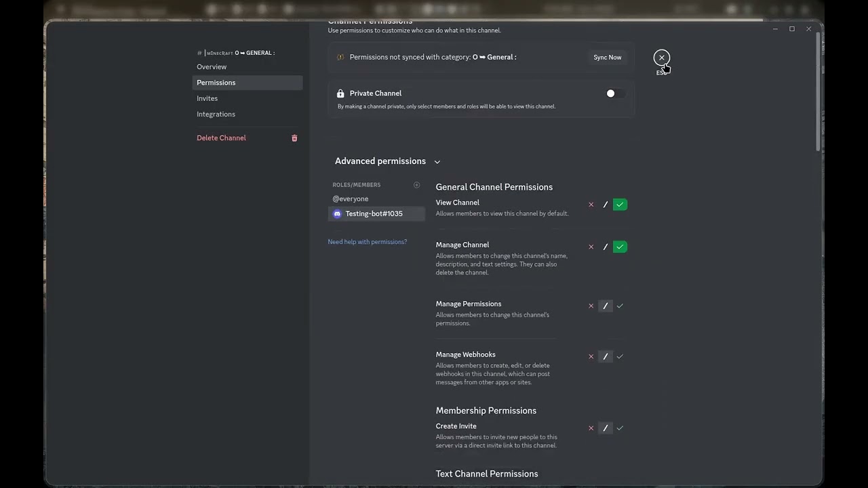
Task: Minimize the Discord window
Action: click(x=775, y=29)
